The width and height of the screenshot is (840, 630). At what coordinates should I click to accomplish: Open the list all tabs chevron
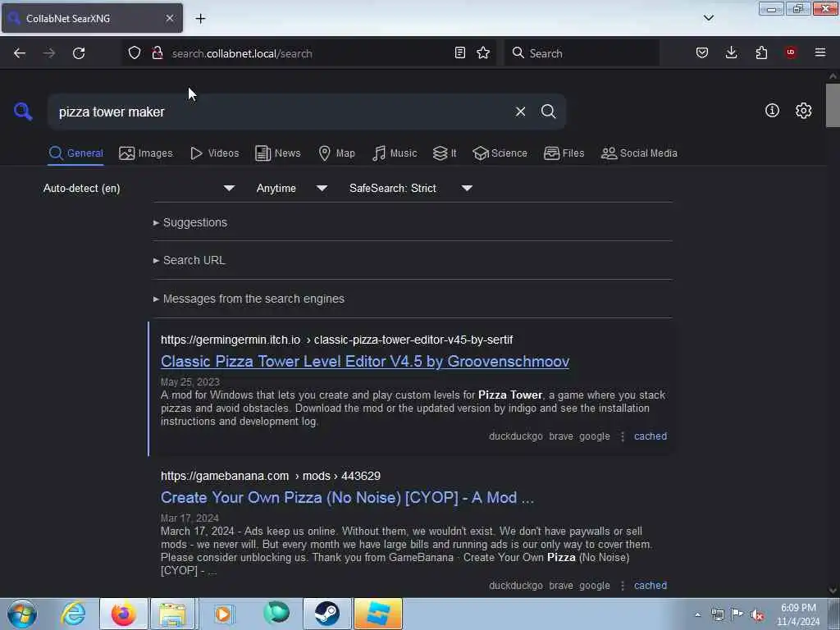(708, 18)
